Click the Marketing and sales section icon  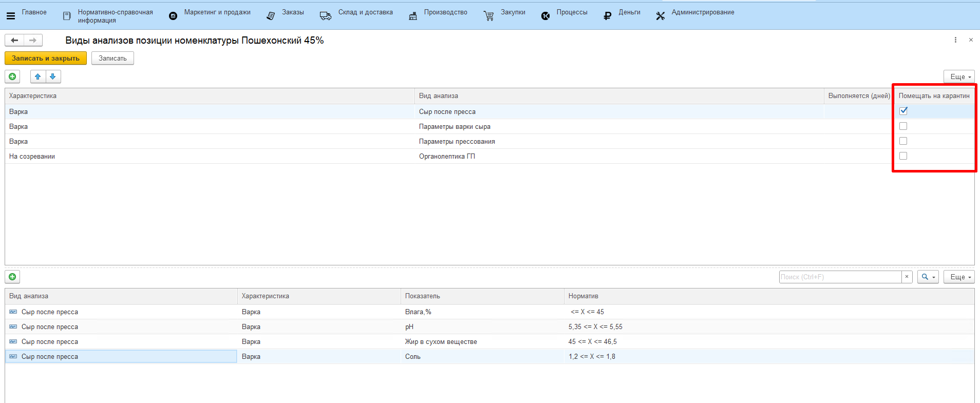[173, 16]
